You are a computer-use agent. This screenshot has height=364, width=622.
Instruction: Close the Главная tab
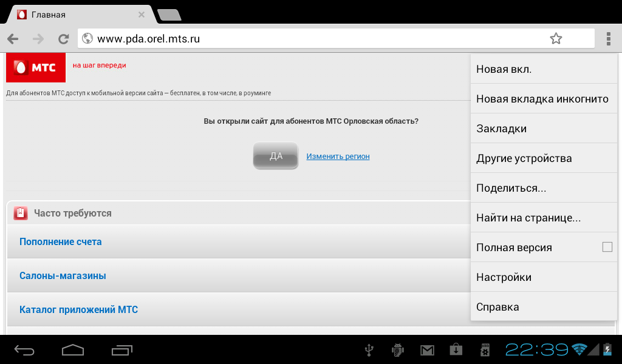tap(141, 15)
